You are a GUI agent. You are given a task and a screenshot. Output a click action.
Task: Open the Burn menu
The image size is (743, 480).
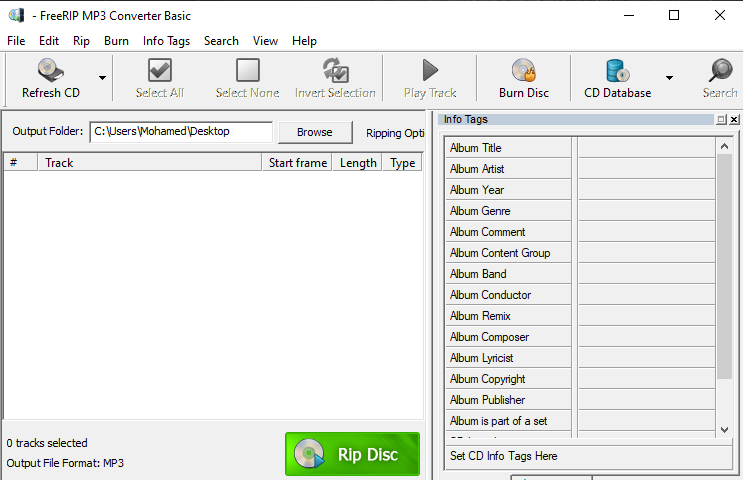pyautogui.click(x=116, y=41)
